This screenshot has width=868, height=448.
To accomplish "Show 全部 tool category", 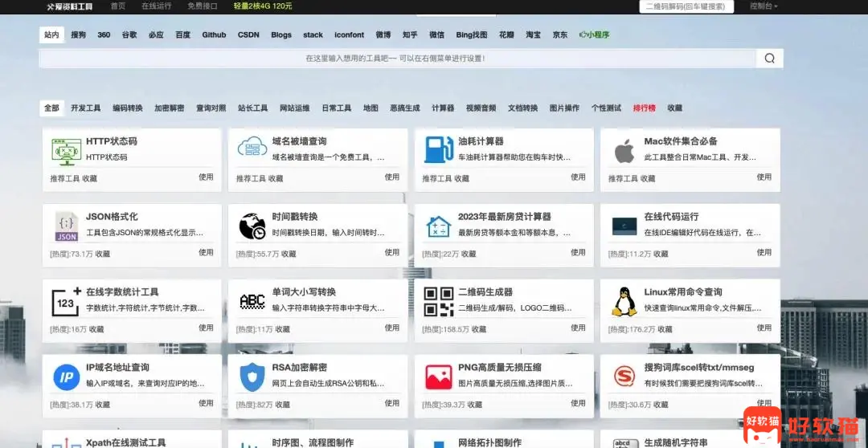I will (52, 108).
